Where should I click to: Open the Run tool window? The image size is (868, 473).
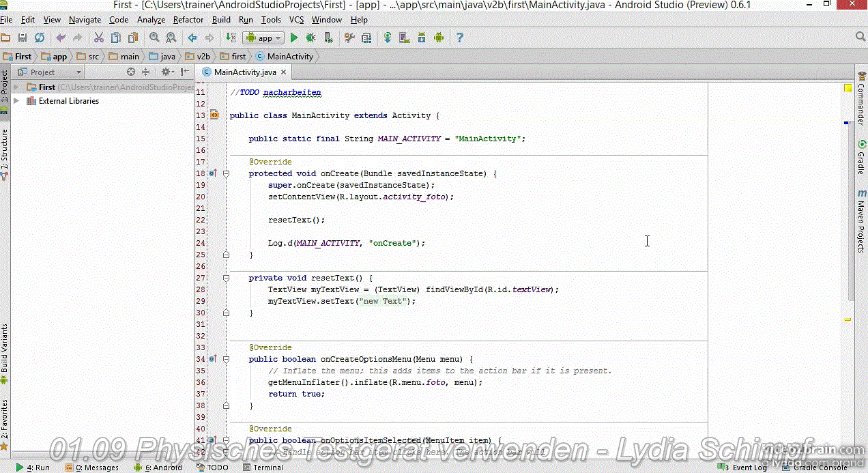tap(33, 468)
